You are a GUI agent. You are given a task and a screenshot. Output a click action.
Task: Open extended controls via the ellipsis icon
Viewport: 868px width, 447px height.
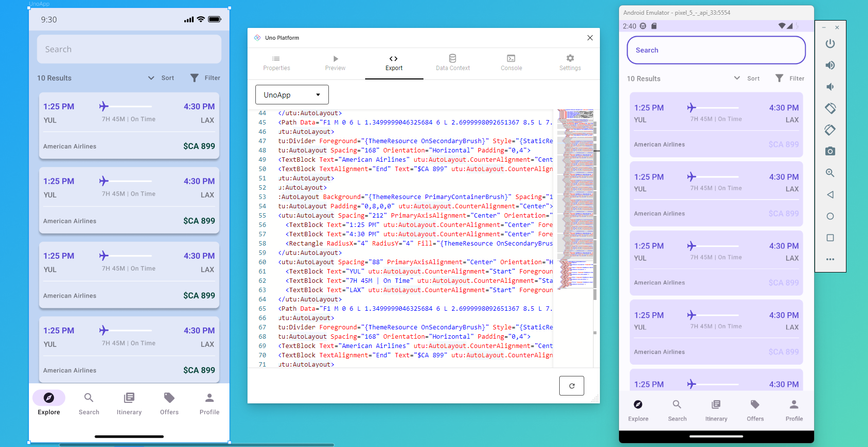click(830, 259)
